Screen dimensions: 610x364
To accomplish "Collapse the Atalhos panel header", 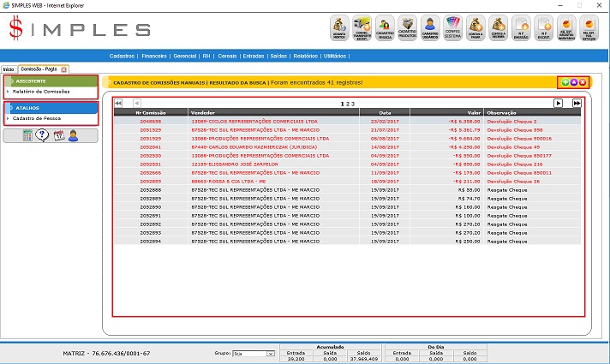I will pos(51,108).
